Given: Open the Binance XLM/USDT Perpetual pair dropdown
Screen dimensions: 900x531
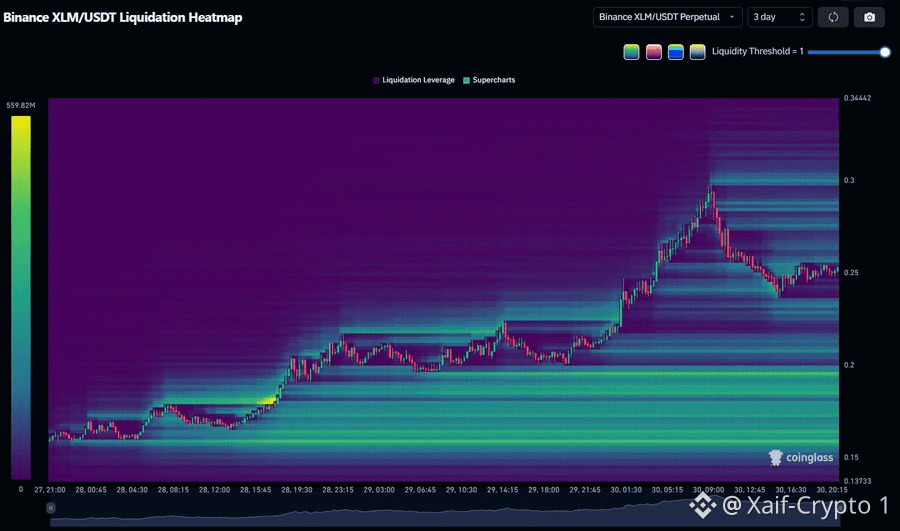Looking at the screenshot, I should pyautogui.click(x=667, y=17).
